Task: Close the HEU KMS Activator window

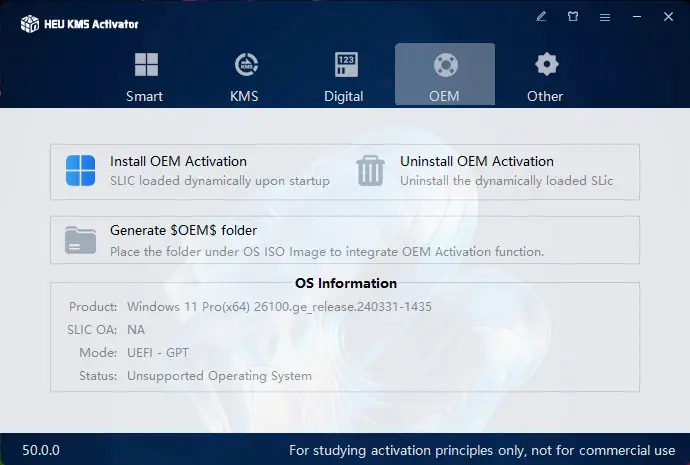Action: [668, 17]
